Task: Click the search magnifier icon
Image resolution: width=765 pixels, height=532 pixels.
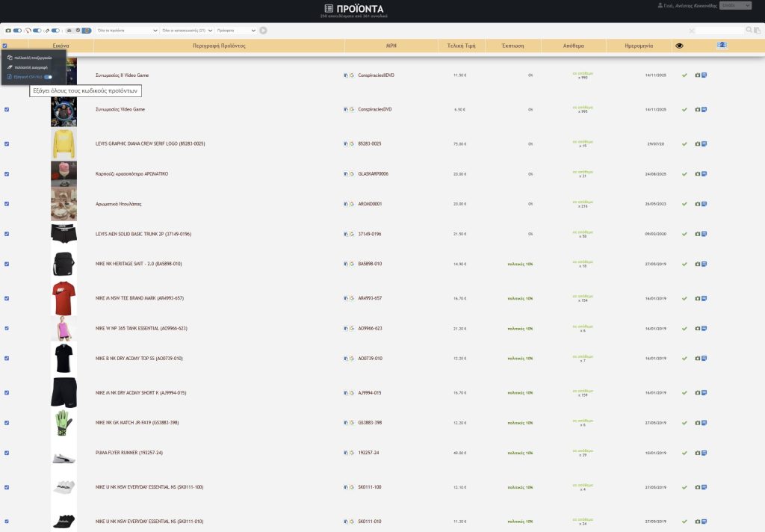Action: (749, 30)
